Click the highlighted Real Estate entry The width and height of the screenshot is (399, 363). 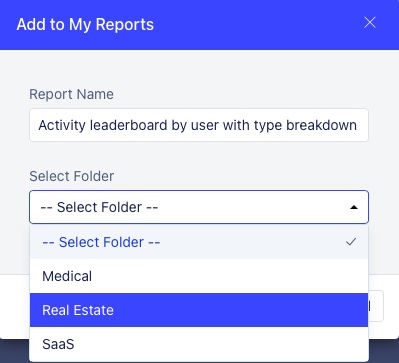click(199, 310)
